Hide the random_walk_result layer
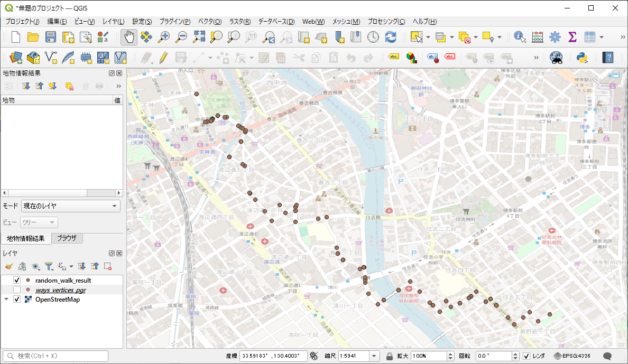This screenshot has height=364, width=628. coord(17,281)
